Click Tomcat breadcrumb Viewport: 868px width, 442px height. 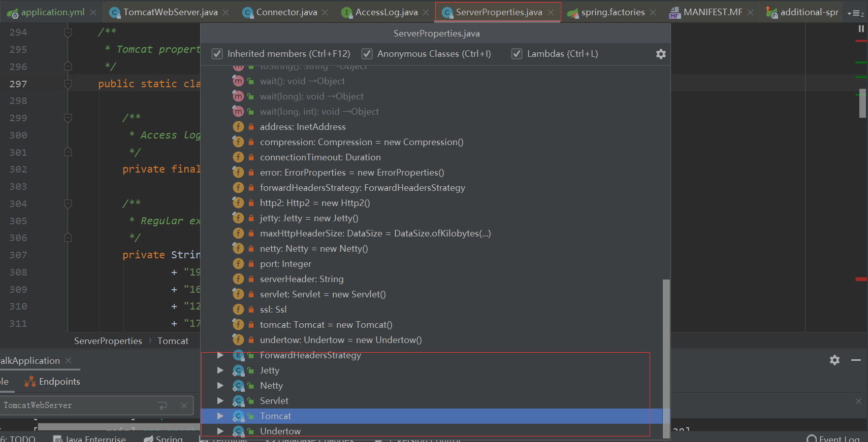[x=173, y=341]
